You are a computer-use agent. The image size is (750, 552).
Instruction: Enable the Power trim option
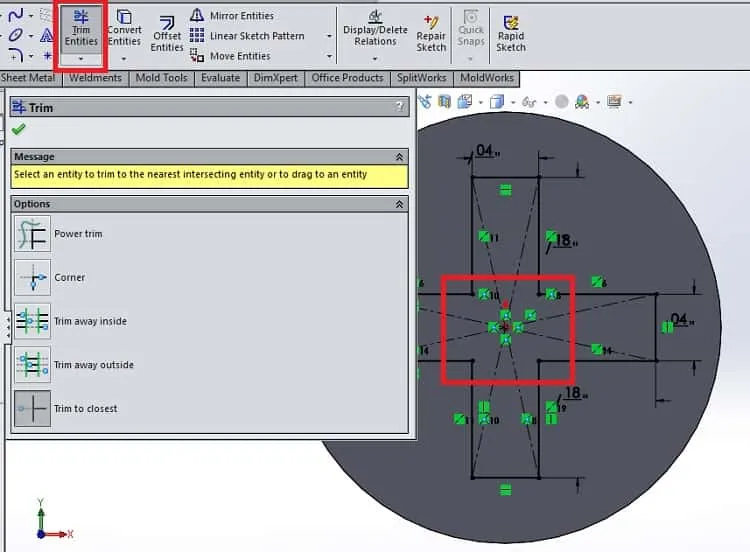(33, 234)
